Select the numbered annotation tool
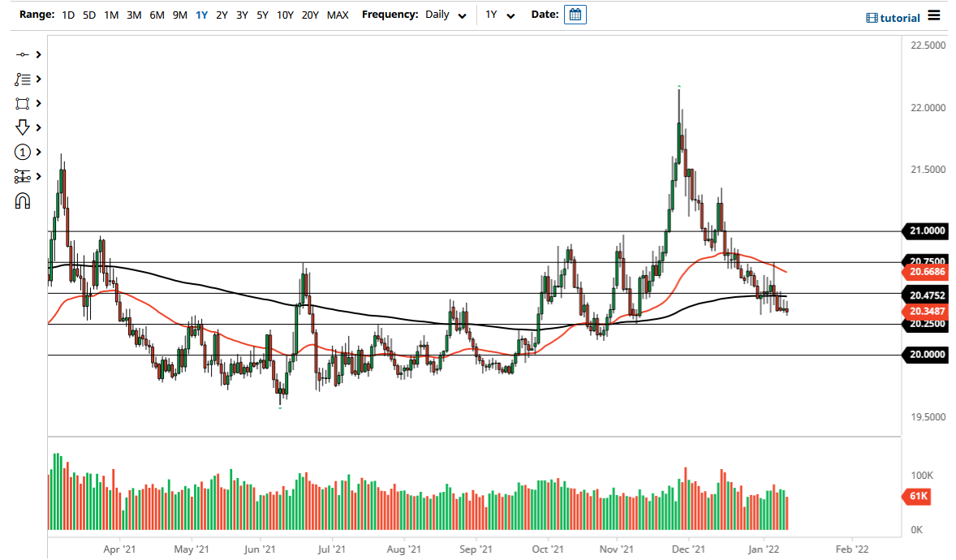Screen dimensions: 956x560 pos(23,152)
